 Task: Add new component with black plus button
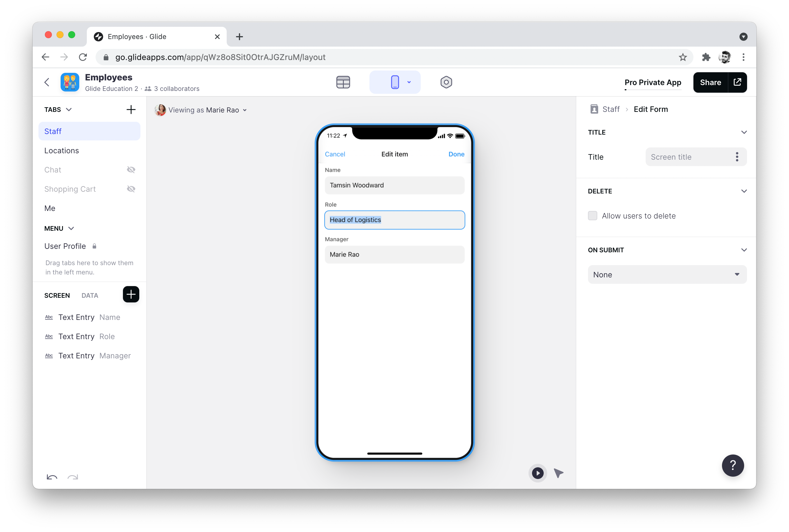[x=131, y=294]
